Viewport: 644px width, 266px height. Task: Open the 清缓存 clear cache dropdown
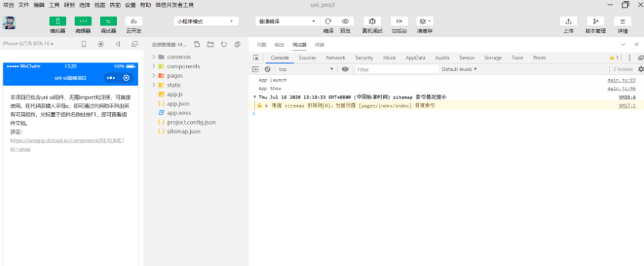click(x=425, y=21)
